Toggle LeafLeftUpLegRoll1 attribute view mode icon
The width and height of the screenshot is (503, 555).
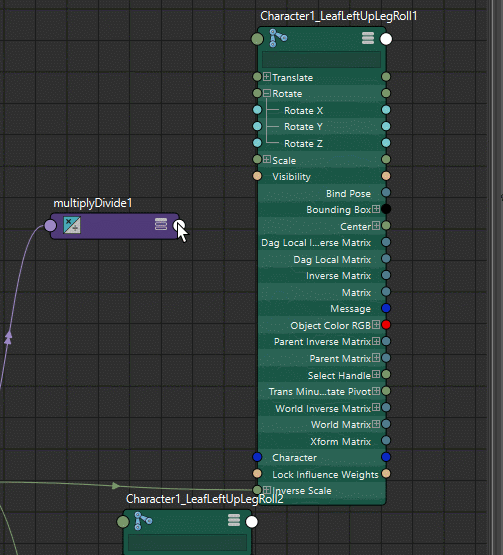(x=368, y=38)
